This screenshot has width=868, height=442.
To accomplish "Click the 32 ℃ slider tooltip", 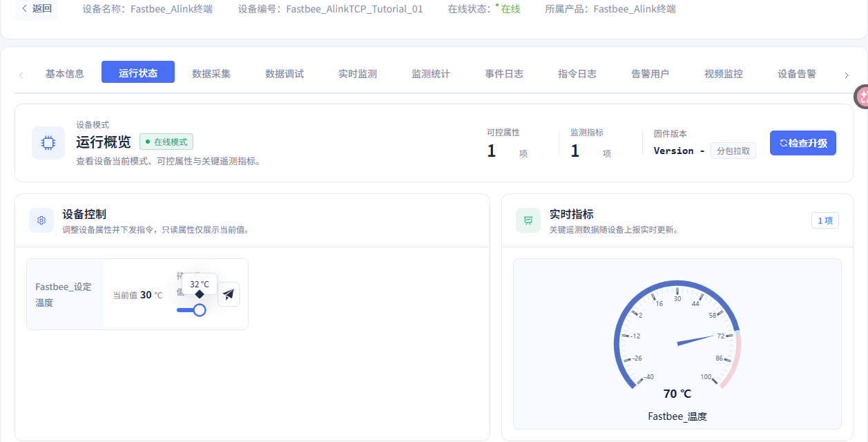I will coord(200,284).
